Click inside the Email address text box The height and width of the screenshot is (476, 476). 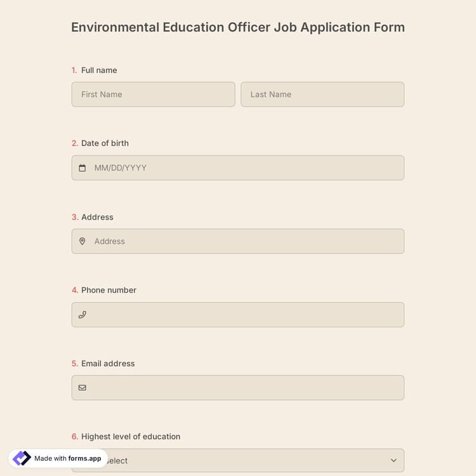pyautogui.click(x=244, y=388)
